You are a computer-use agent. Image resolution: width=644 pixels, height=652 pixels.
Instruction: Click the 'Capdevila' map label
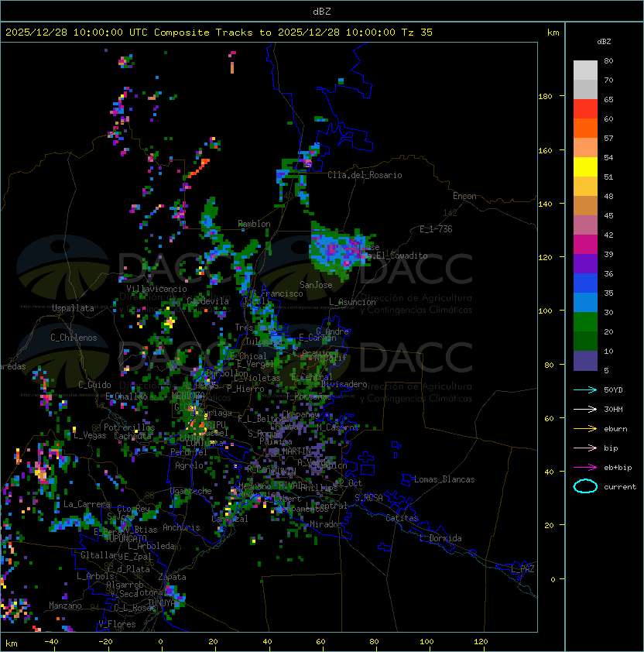coord(208,300)
